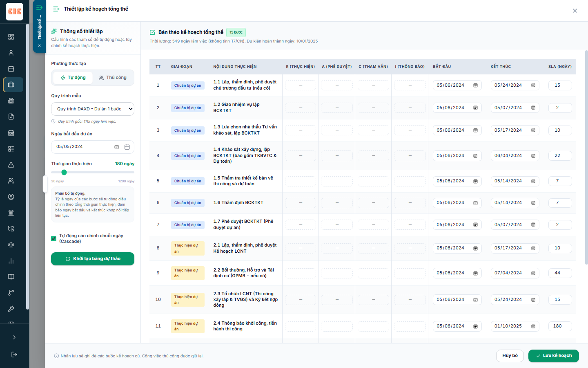Click the logout icon at sidebar bottom

pyautogui.click(x=14, y=355)
